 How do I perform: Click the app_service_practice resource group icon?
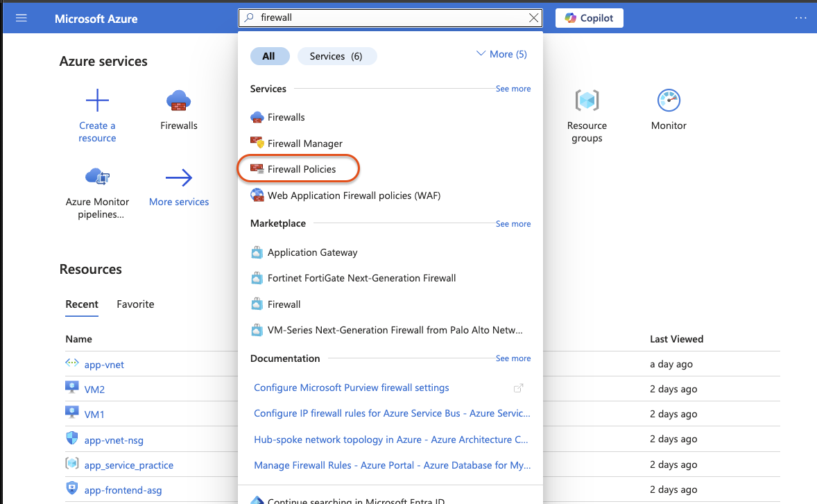72,462
